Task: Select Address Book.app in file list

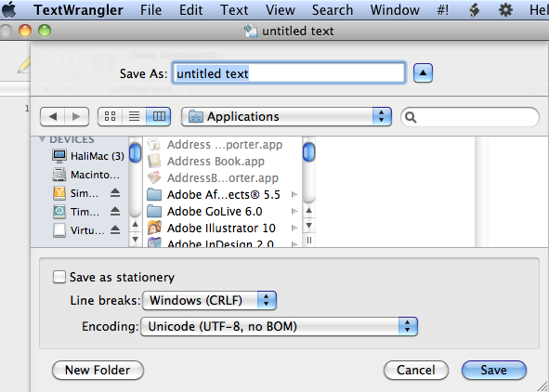Action: point(206,161)
